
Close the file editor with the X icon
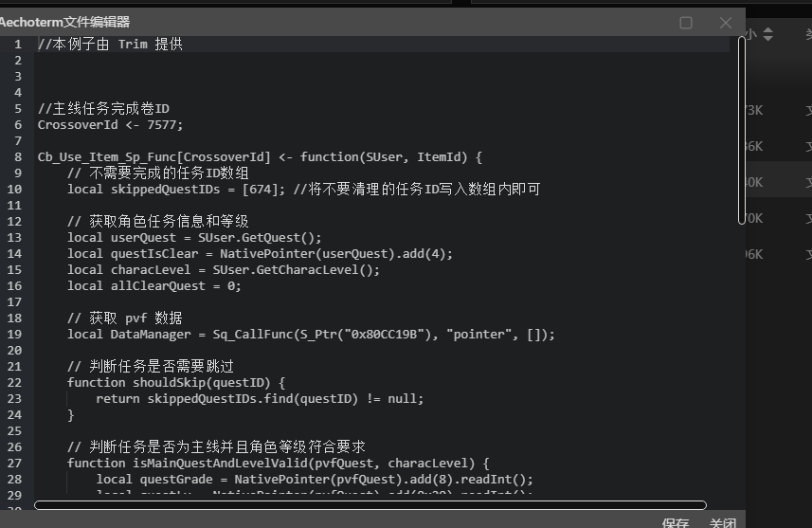[x=726, y=23]
